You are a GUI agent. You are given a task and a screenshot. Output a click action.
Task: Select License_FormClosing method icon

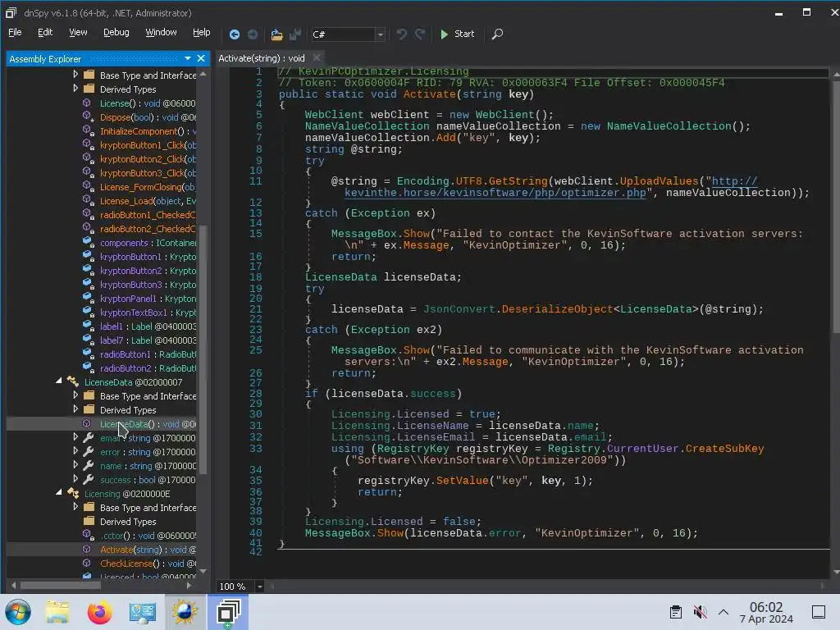tap(87, 186)
